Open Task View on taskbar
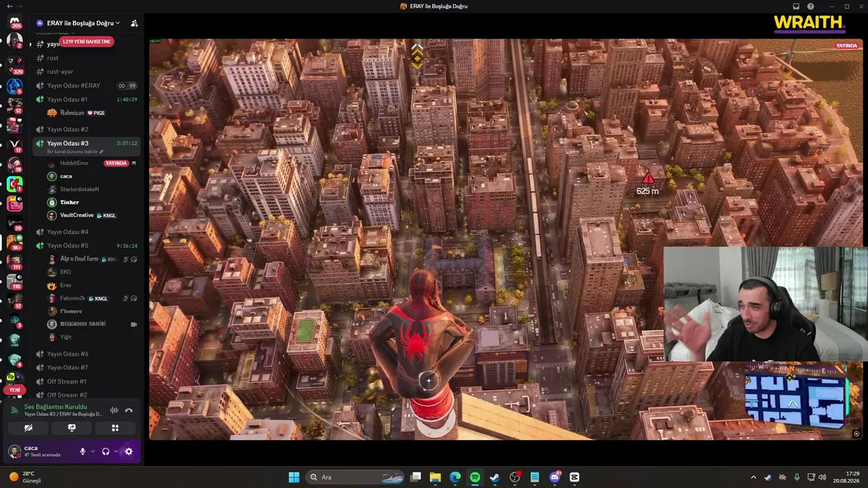Screen dimensions: 868x488 pos(416,477)
